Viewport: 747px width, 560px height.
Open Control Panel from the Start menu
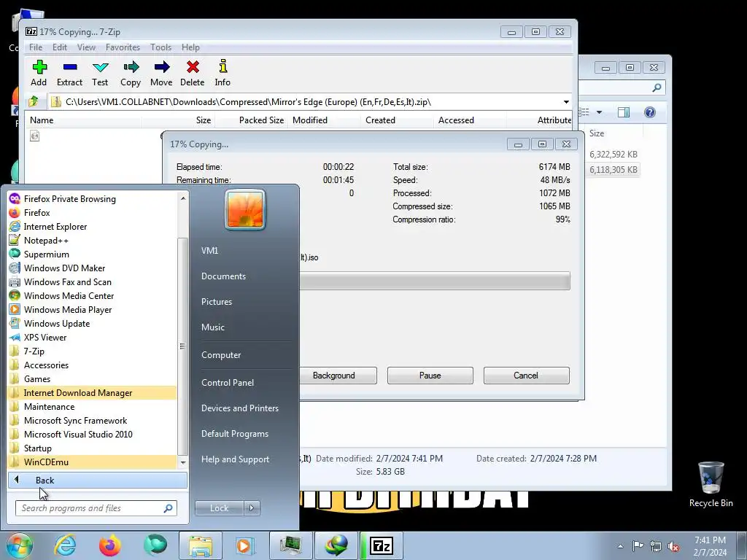(x=228, y=382)
